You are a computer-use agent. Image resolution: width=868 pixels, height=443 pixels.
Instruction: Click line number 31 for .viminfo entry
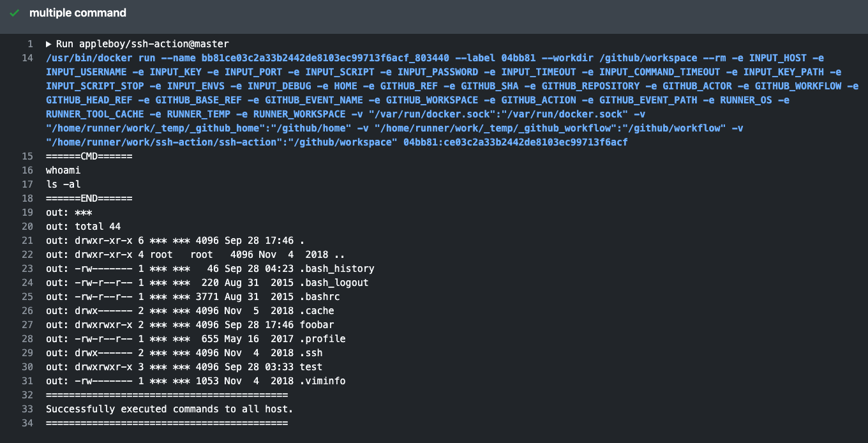click(27, 381)
